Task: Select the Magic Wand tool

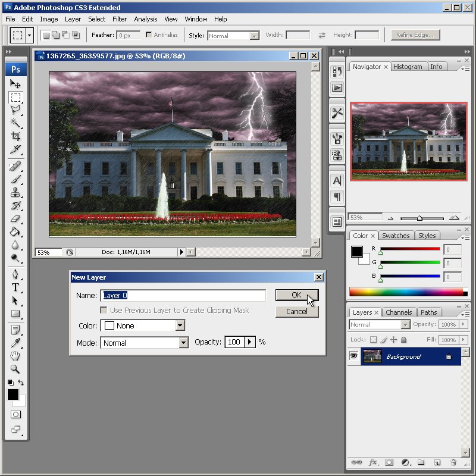Action: coord(15,123)
